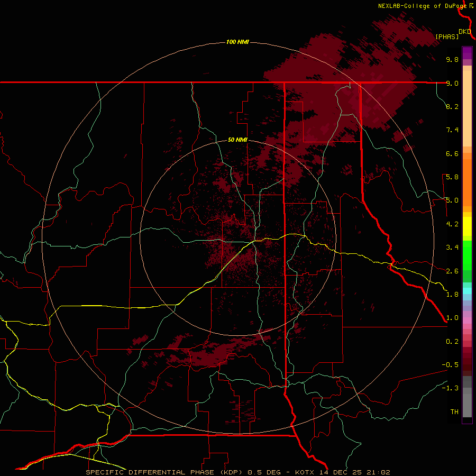Select the -0.5 scale value
This screenshot has height=476, width=476.
(450, 365)
